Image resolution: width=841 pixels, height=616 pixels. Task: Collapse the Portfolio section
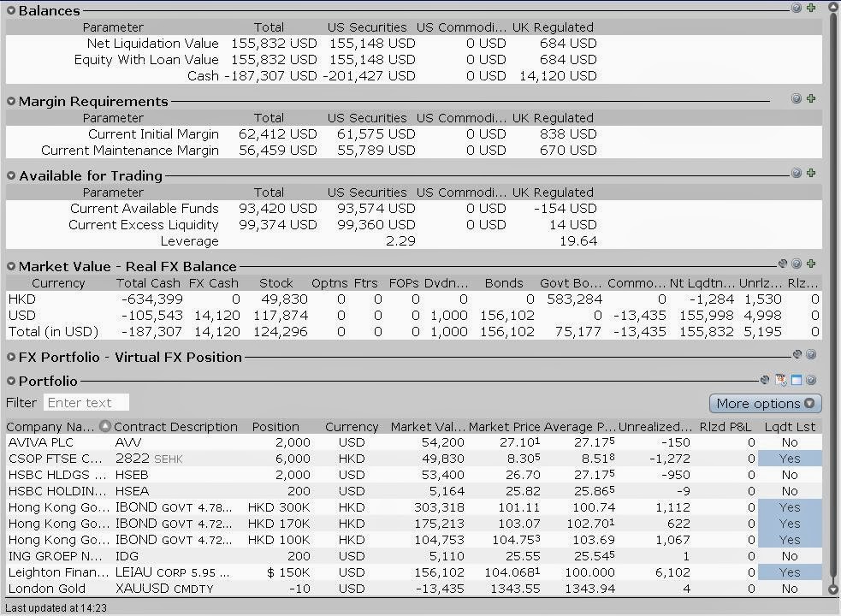point(11,381)
